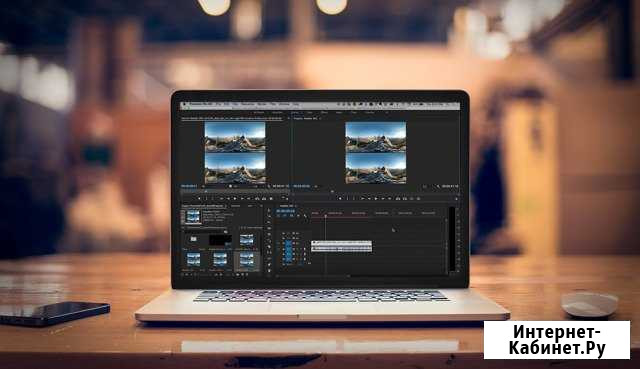640x369 pixels.
Task: Select the Selection tool in tools panel
Action: (x=269, y=211)
